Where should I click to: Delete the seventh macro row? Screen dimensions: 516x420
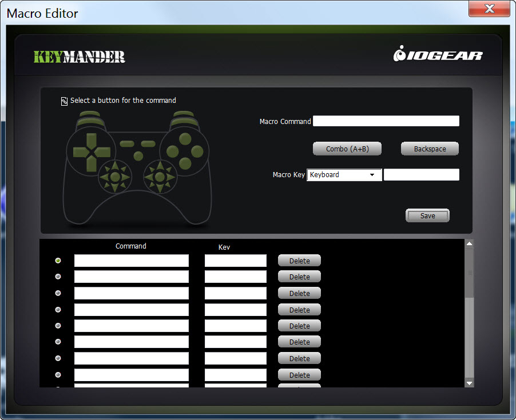point(299,358)
